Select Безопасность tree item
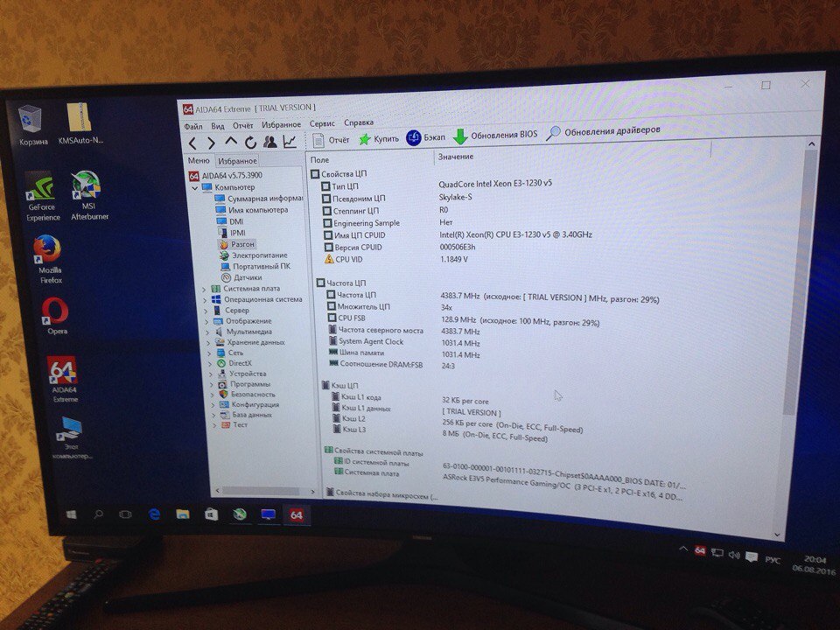840x630 pixels. [248, 394]
